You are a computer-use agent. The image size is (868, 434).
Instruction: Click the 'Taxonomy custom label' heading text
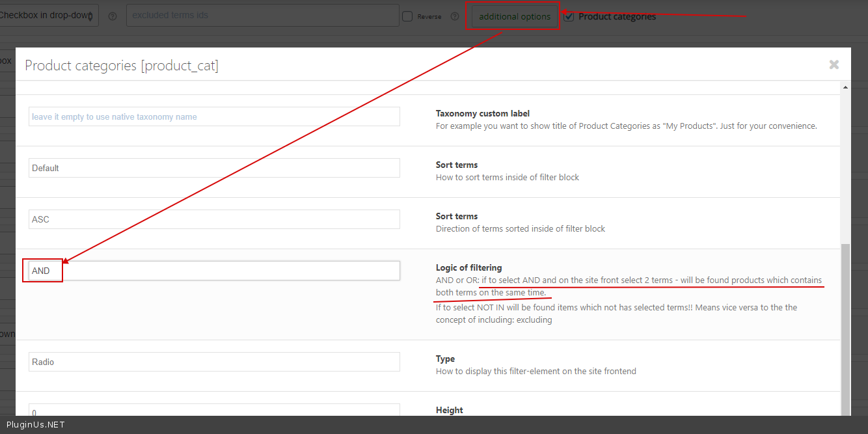pos(482,113)
